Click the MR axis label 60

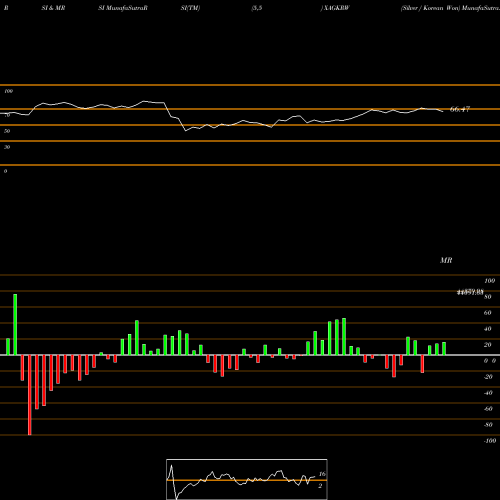coord(487,313)
